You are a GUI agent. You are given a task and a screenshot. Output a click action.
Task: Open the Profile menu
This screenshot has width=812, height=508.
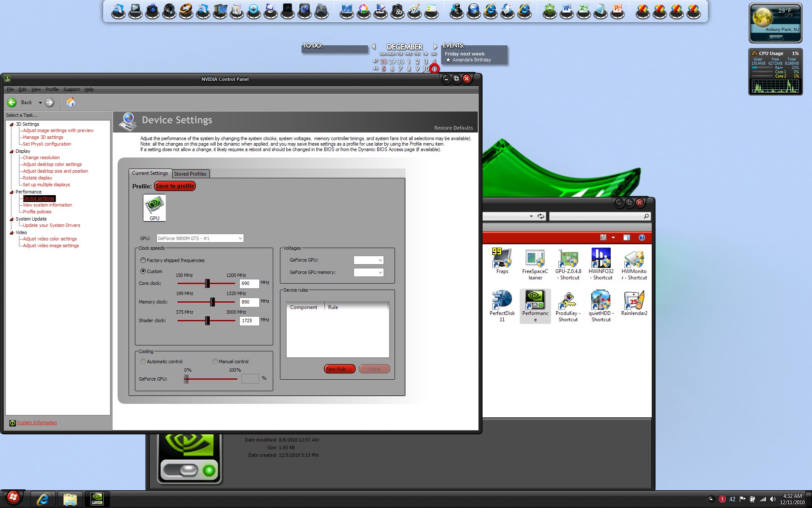click(x=52, y=89)
